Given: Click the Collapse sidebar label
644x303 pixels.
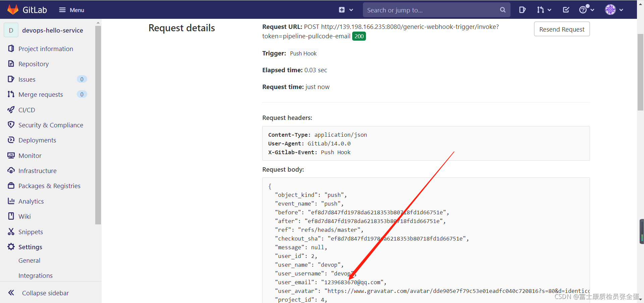Looking at the screenshot, I should [x=45, y=293].
